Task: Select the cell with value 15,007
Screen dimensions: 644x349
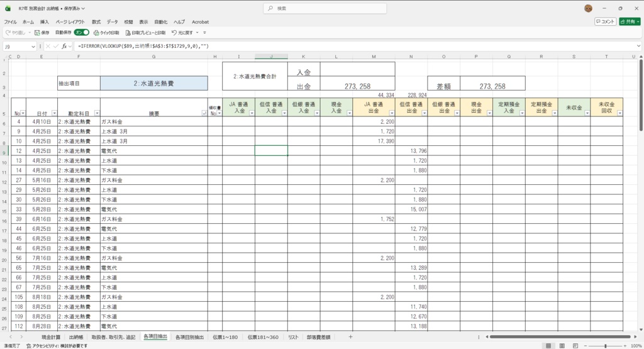Action: coord(411,209)
